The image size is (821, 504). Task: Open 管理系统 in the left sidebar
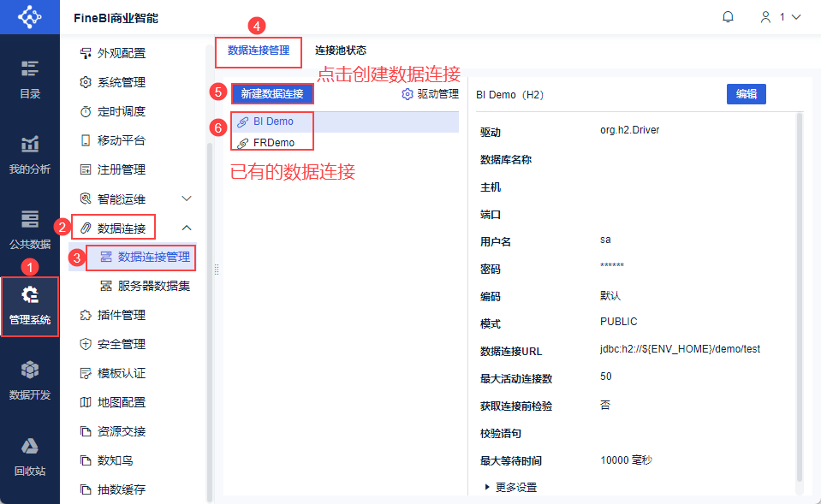[x=30, y=305]
